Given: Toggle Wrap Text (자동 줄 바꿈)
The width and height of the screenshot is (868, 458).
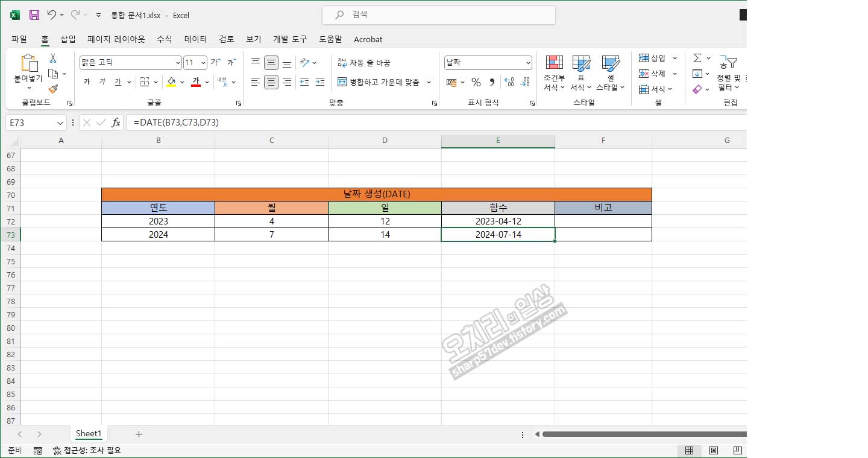Looking at the screenshot, I should (363, 63).
